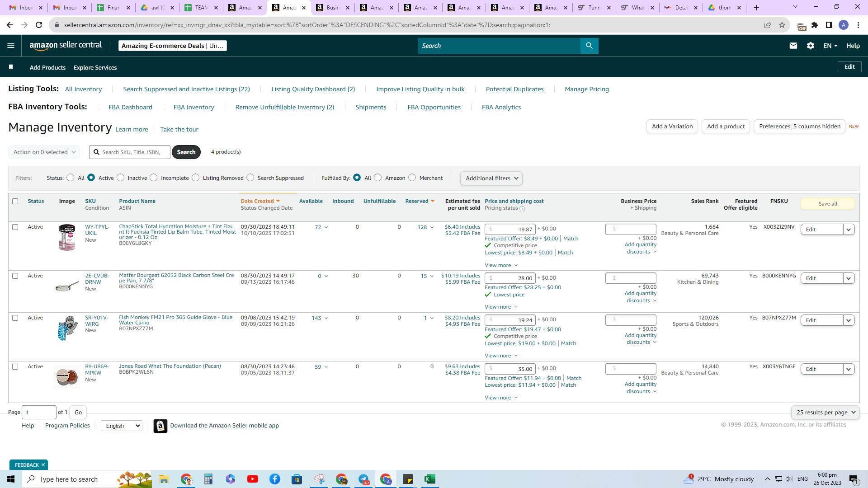Viewport: 868px width, 488px height.
Task: Open a new browser tab
Action: pyautogui.click(x=756, y=8)
